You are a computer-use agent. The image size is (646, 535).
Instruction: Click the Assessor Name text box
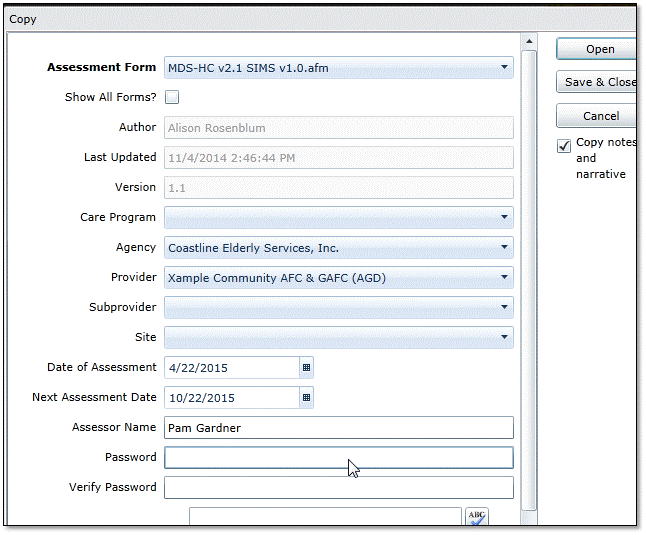(x=338, y=427)
